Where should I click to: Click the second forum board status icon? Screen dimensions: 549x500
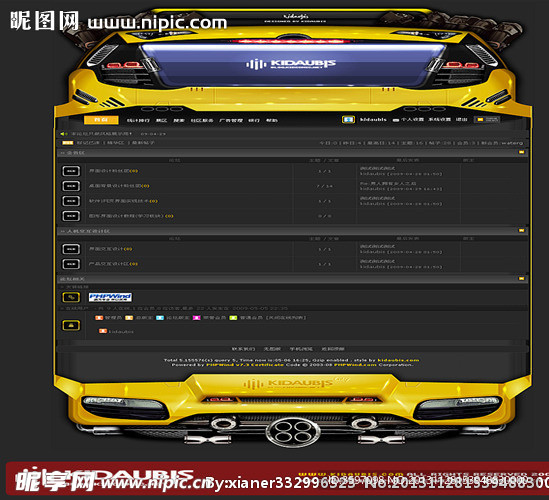pos(71,186)
